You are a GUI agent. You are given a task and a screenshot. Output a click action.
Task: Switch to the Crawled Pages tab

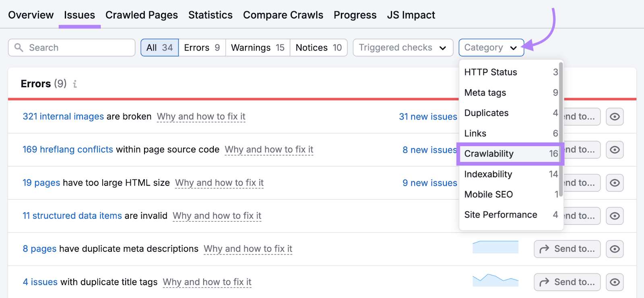click(142, 15)
